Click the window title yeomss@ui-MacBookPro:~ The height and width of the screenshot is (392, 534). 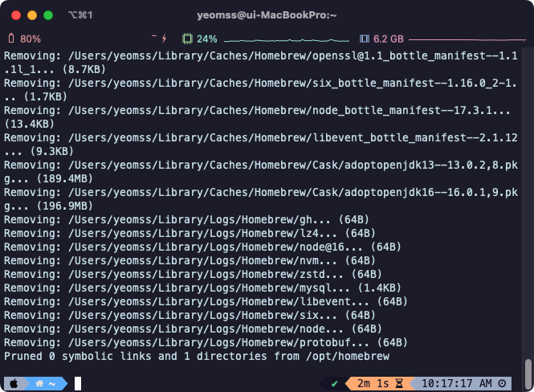pyautogui.click(x=267, y=15)
